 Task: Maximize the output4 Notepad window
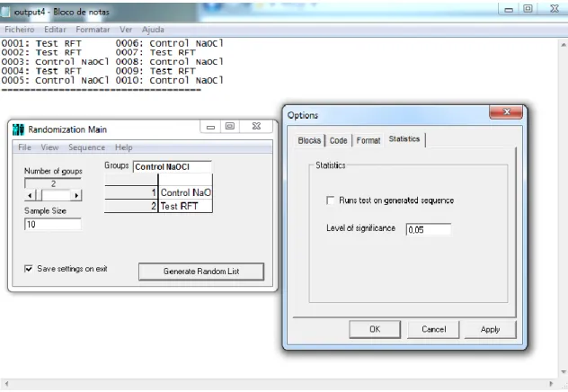tap(528, 9)
